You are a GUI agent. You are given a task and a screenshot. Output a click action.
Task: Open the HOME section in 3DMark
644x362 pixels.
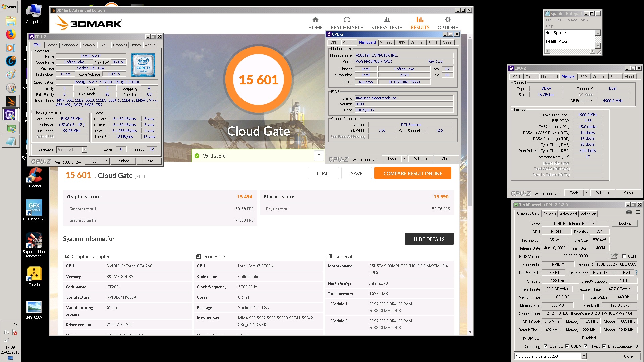pos(315,23)
